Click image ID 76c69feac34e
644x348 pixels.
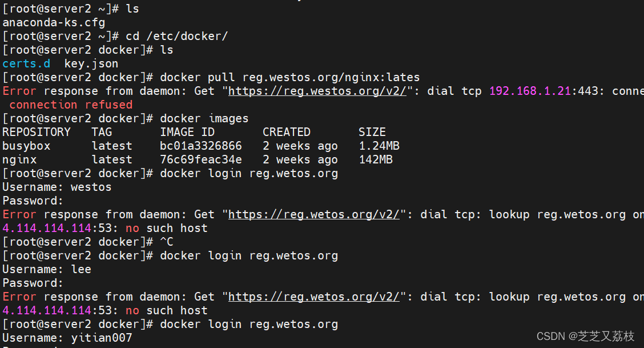pyautogui.click(x=201, y=159)
